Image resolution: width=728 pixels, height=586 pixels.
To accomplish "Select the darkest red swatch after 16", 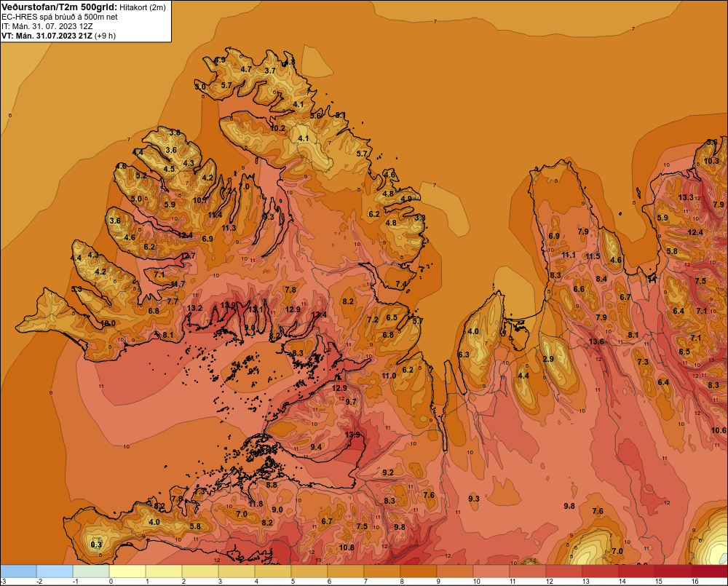I will pos(709,571).
